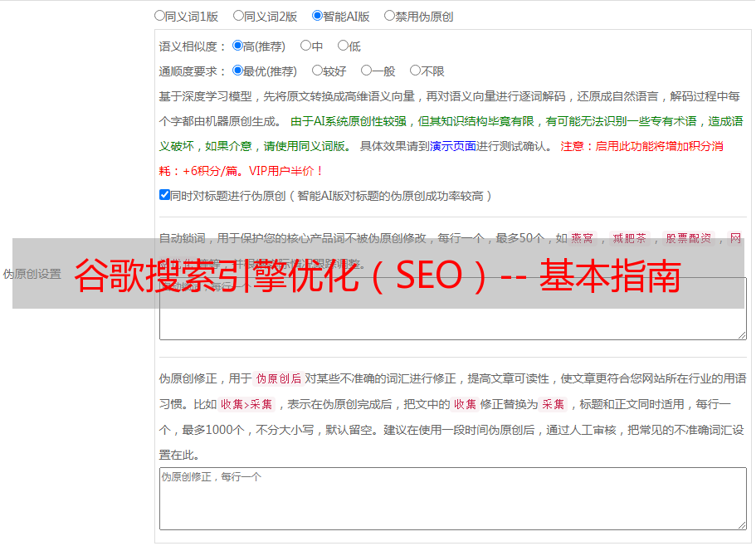Click the 伪原创设置 label
The image size is (756, 546).
pyautogui.click(x=32, y=274)
